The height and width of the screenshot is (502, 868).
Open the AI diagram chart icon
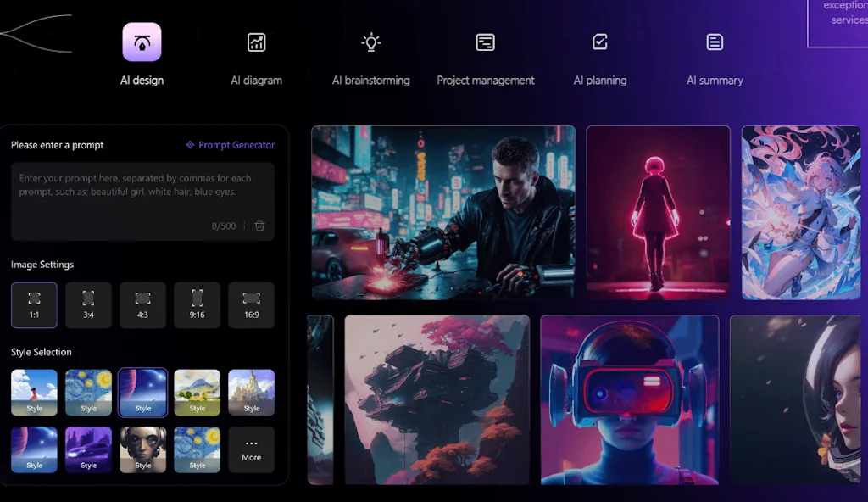click(x=256, y=42)
